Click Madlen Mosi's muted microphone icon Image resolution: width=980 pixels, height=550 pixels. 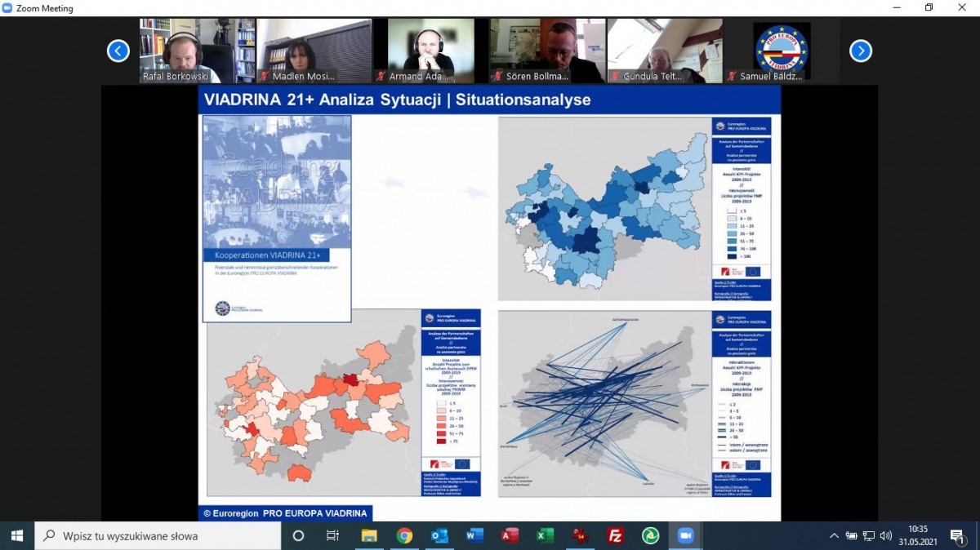click(264, 76)
